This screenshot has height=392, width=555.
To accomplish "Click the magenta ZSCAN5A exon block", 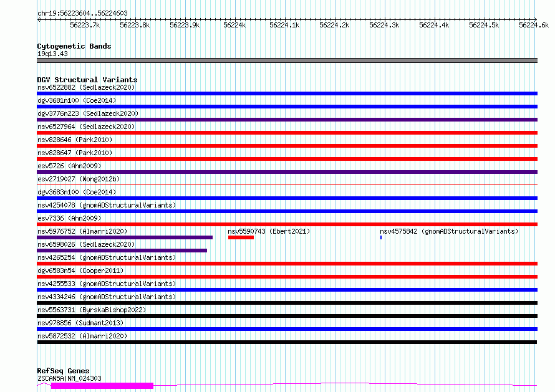I will click(x=102, y=386).
